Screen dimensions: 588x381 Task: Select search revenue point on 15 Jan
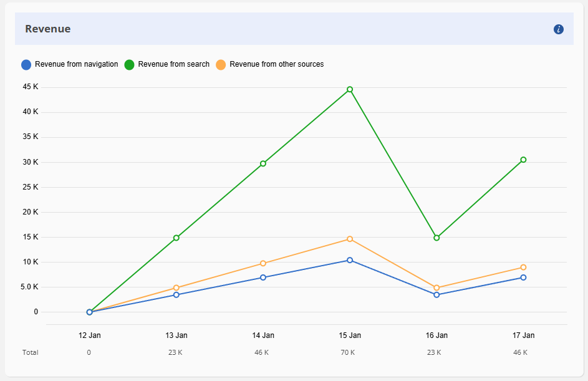point(350,89)
